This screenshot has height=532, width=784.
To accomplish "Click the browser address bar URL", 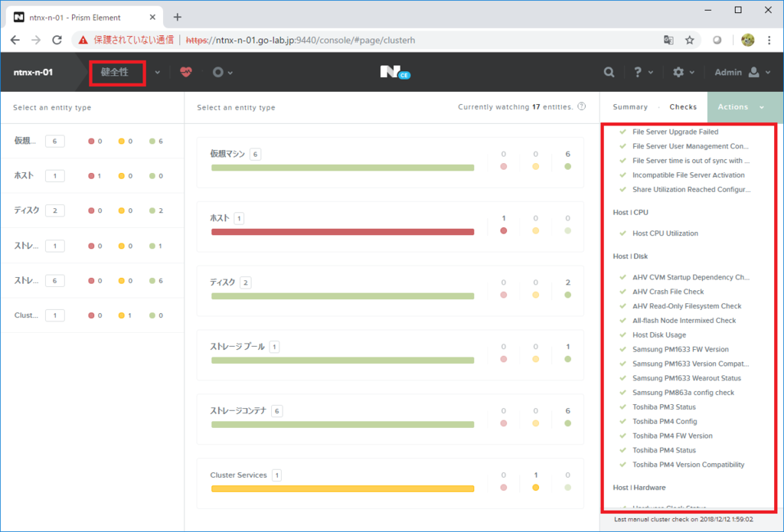I will coord(300,40).
